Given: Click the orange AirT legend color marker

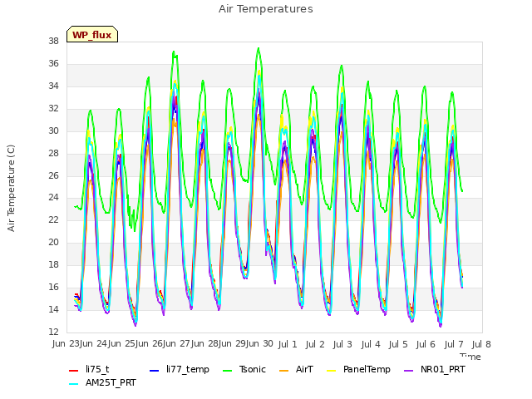Looking at the screenshot, I should click(x=283, y=371).
